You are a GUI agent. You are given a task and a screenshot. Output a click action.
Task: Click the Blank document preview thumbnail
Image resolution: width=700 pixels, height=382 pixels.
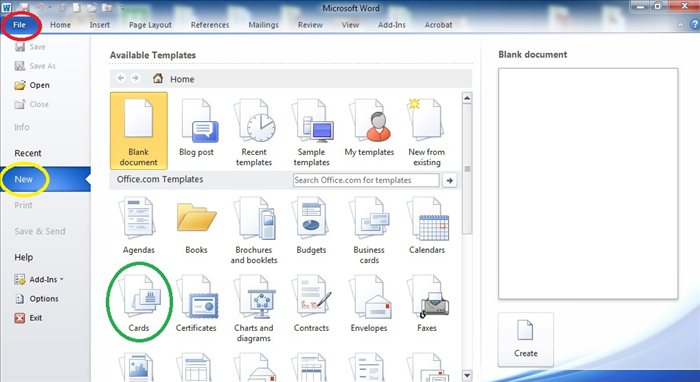coord(588,183)
